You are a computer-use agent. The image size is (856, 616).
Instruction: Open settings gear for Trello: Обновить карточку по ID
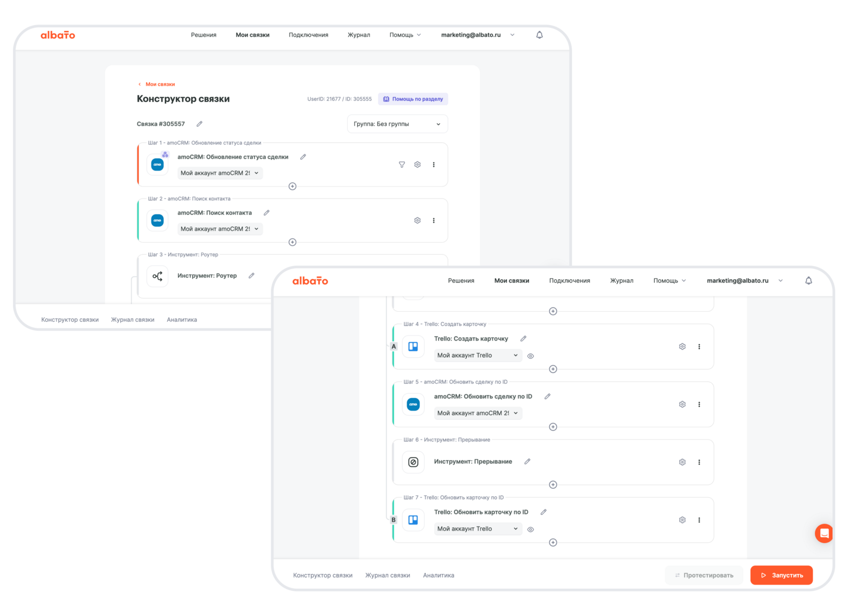(x=682, y=520)
